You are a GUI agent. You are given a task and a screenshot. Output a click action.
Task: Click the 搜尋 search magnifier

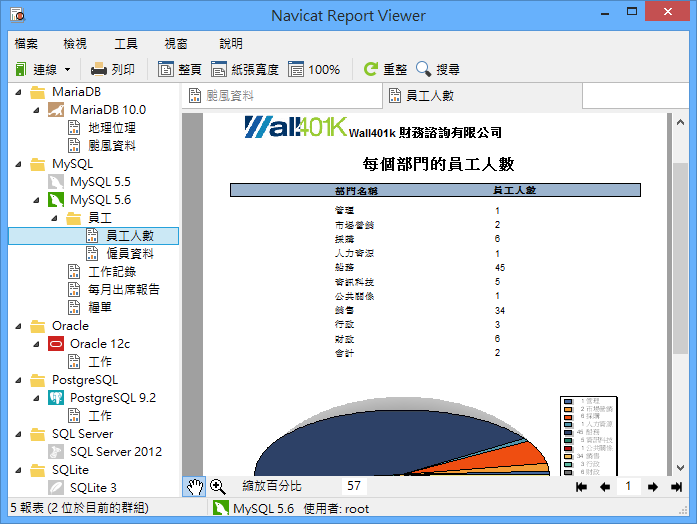point(438,69)
